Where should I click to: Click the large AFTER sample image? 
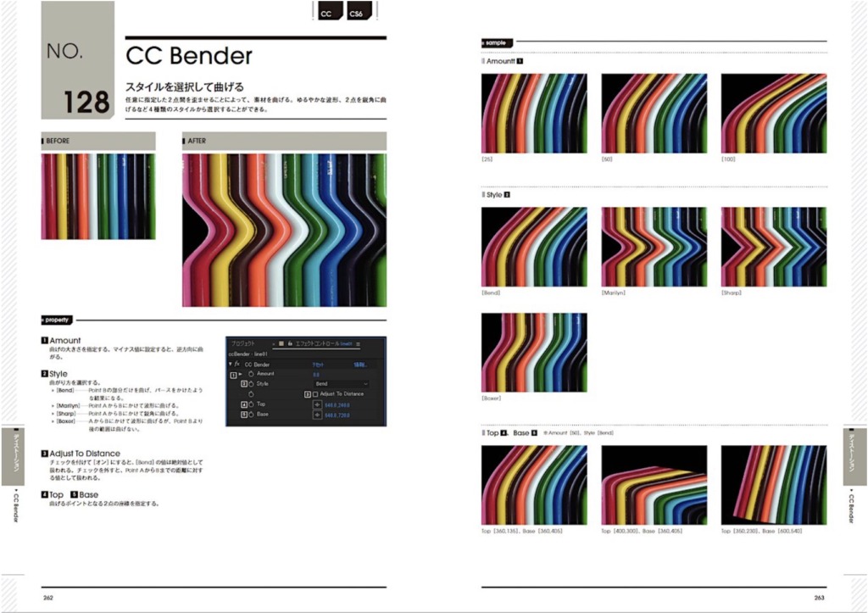point(285,231)
